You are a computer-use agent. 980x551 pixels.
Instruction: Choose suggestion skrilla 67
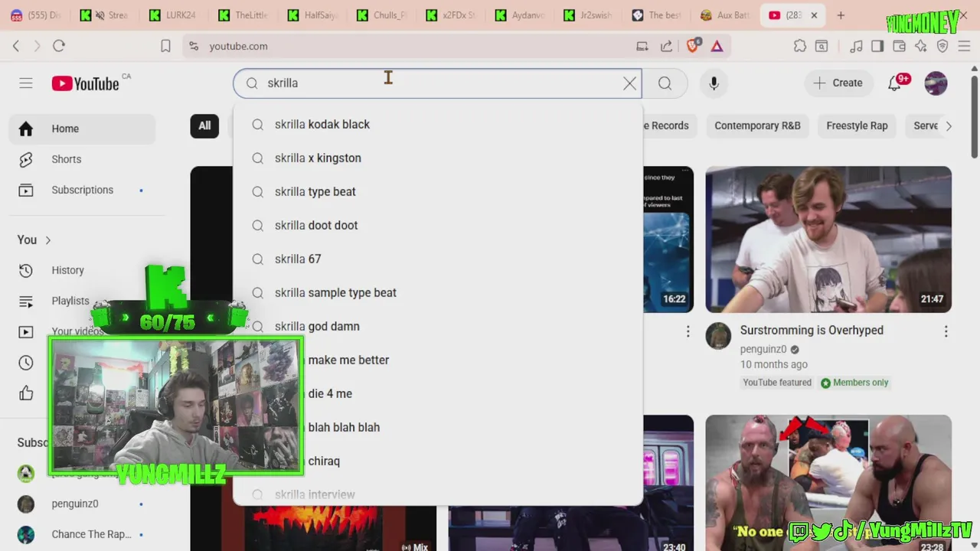[438, 259]
